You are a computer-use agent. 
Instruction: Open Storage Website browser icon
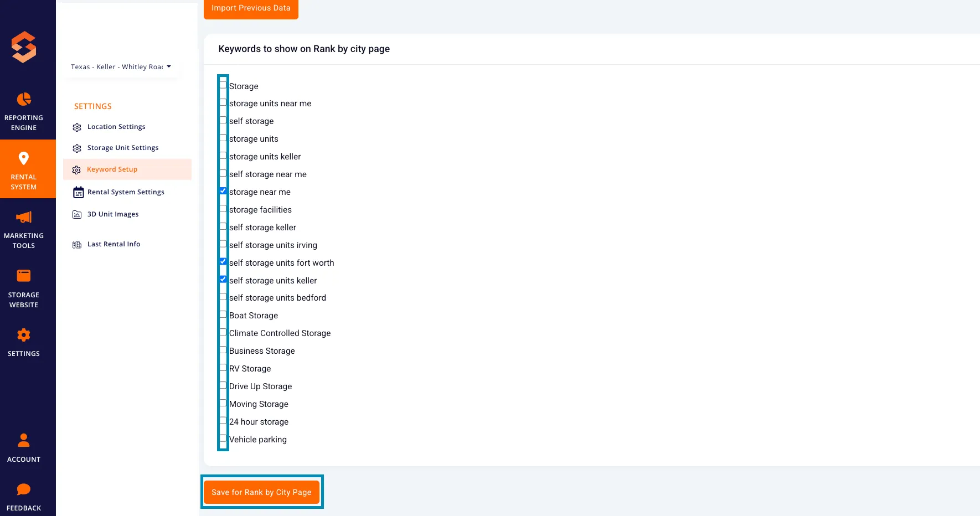pyautogui.click(x=24, y=276)
